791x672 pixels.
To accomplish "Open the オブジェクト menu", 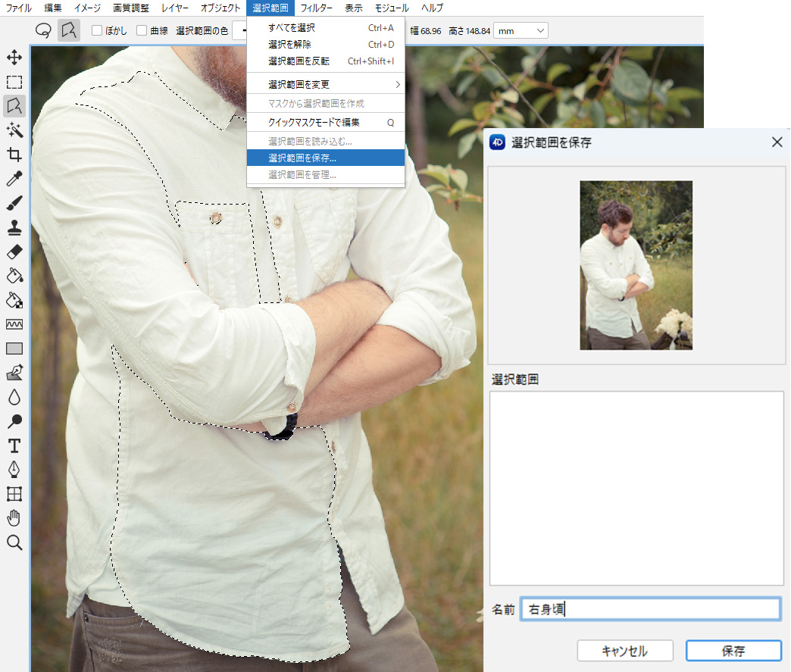I will pos(220,8).
